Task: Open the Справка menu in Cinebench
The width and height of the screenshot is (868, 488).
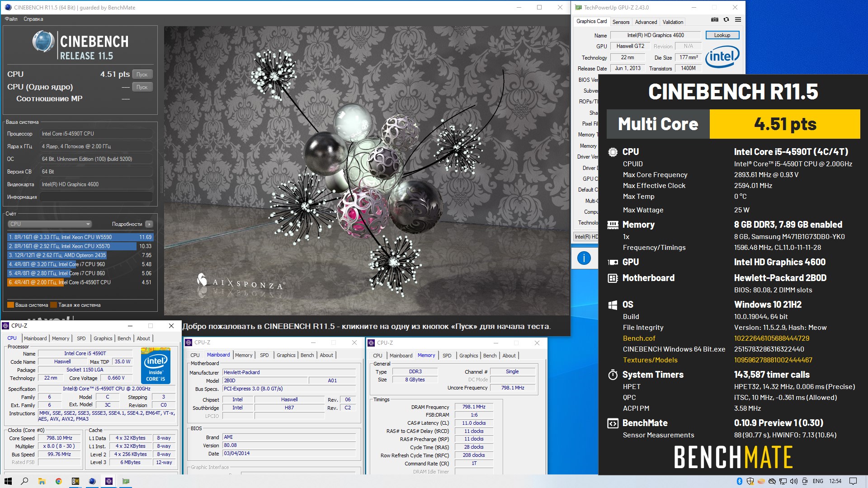Action: coord(33,19)
